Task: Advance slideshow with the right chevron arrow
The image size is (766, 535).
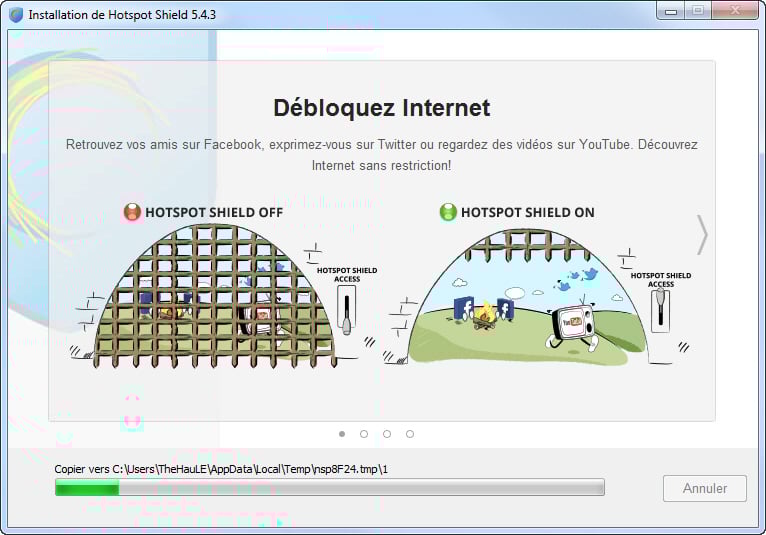Action: coord(702,235)
